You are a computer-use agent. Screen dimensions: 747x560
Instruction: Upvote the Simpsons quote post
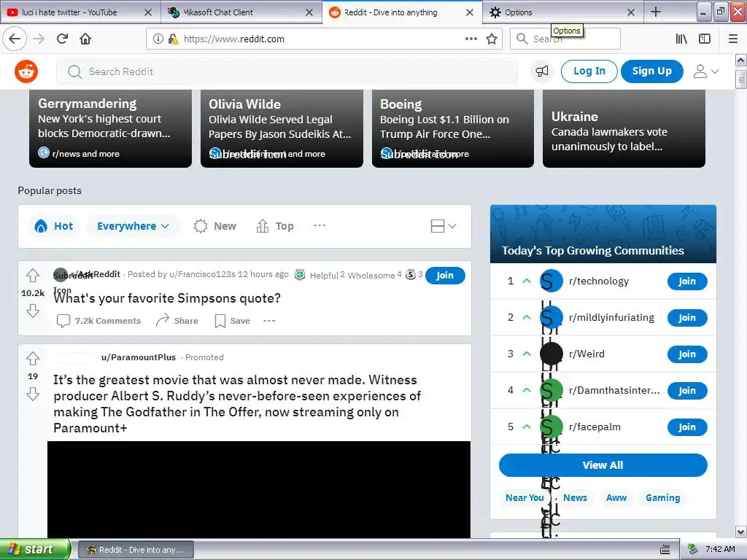point(33,275)
